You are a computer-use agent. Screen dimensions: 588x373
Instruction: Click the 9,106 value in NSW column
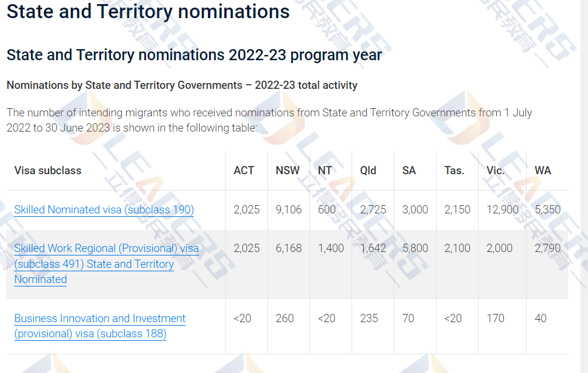(288, 209)
